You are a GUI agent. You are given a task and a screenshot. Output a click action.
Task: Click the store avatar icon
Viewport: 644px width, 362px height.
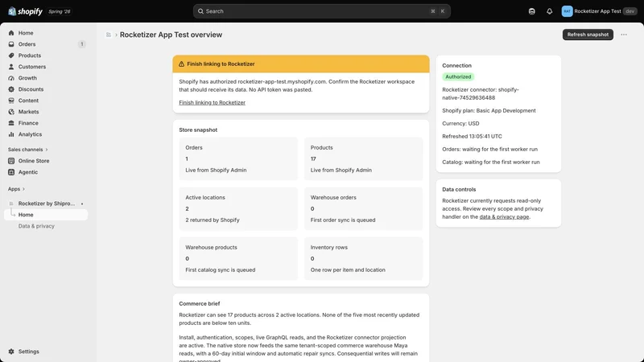[567, 11]
